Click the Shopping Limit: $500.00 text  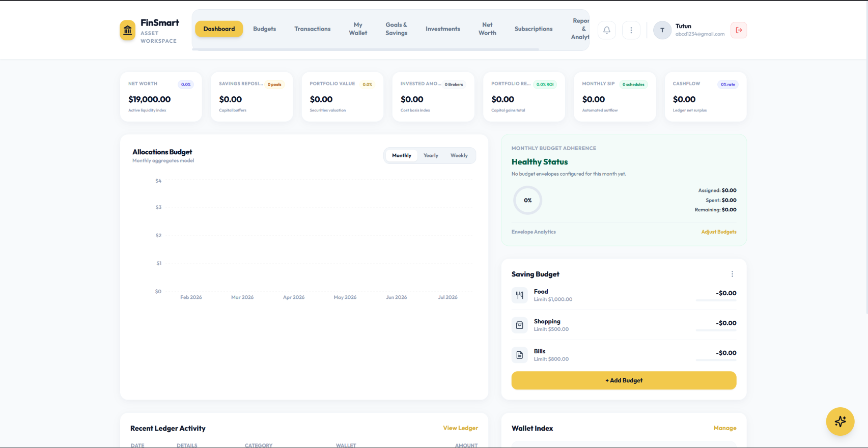coord(551,329)
